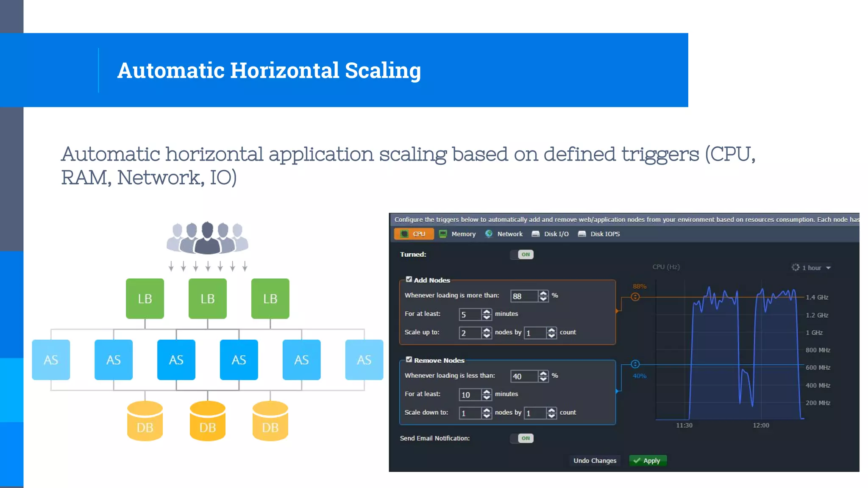868x488 pixels.
Task: Click the Disk IOPS drive icon
Action: 581,234
